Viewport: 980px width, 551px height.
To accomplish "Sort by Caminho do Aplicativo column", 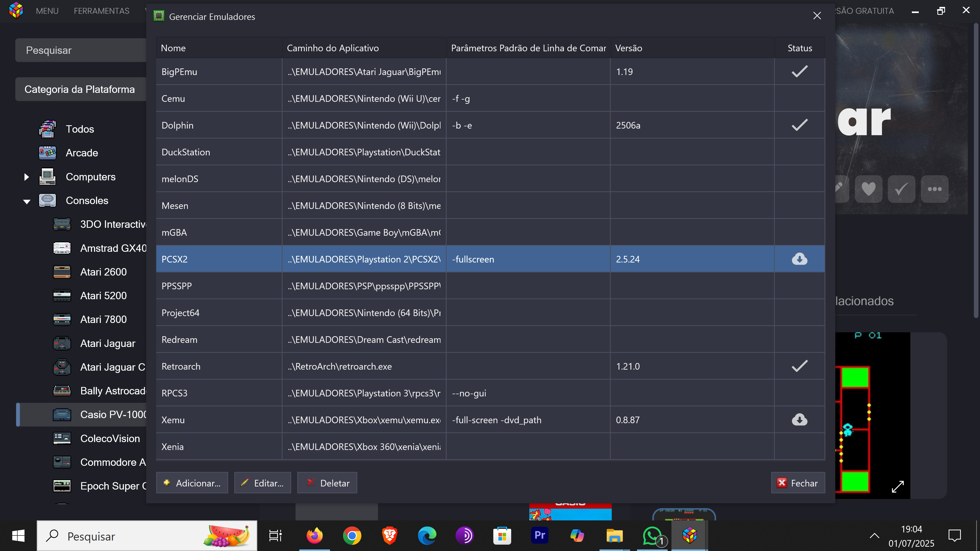I will pos(364,48).
